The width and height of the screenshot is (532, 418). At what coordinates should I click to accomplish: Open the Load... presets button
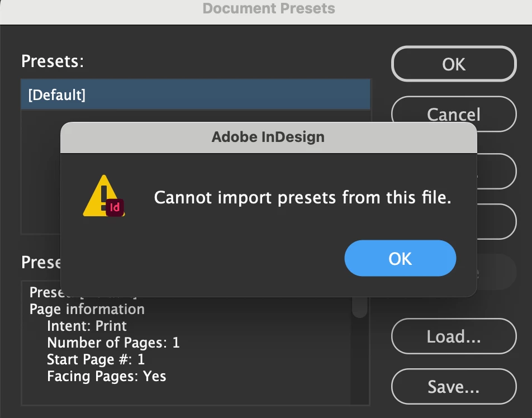pos(454,336)
